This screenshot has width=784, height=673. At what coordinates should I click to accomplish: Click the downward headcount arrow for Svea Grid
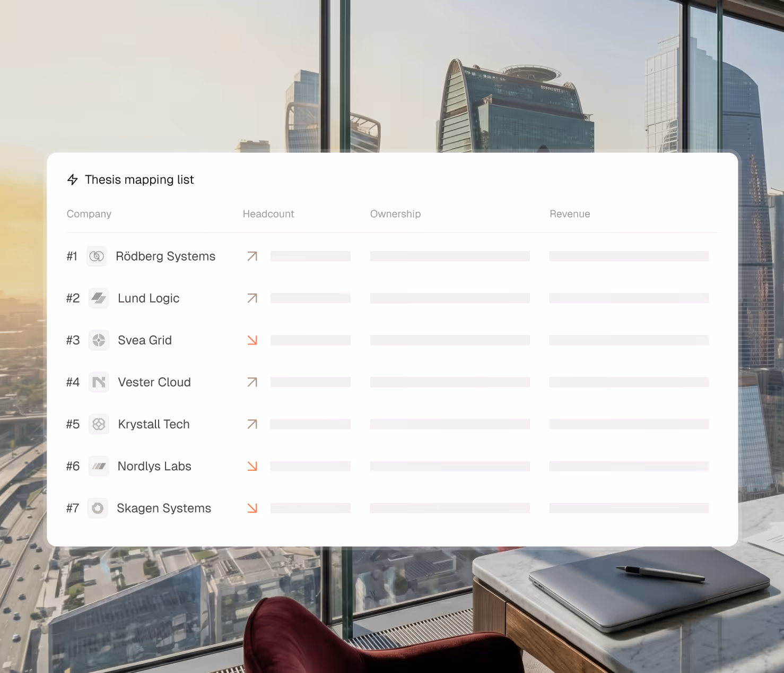pyautogui.click(x=252, y=340)
